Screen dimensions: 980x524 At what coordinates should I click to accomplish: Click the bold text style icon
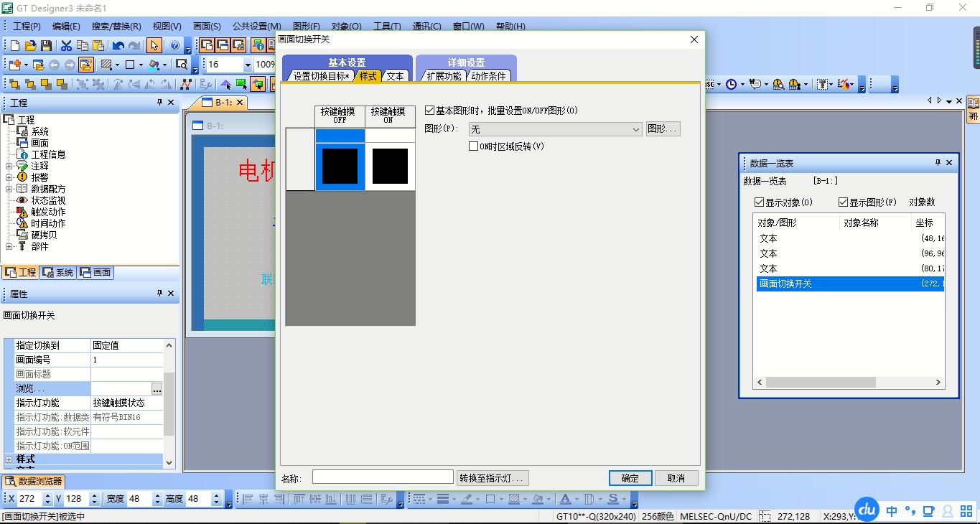(565, 499)
